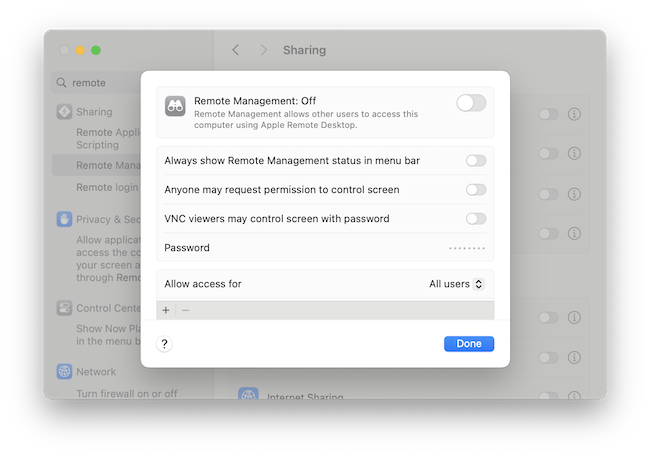The width and height of the screenshot is (650, 457).
Task: Toggle Always show Remote Management status in menu bar
Action: point(476,160)
